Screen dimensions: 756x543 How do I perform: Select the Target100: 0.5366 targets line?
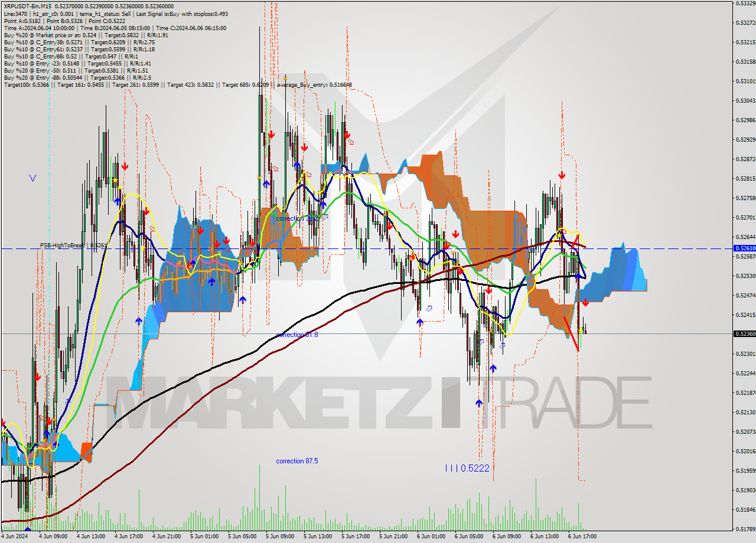click(x=178, y=84)
